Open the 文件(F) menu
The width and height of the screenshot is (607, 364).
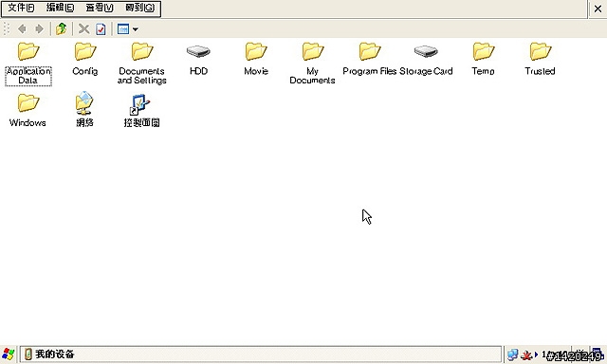point(21,8)
